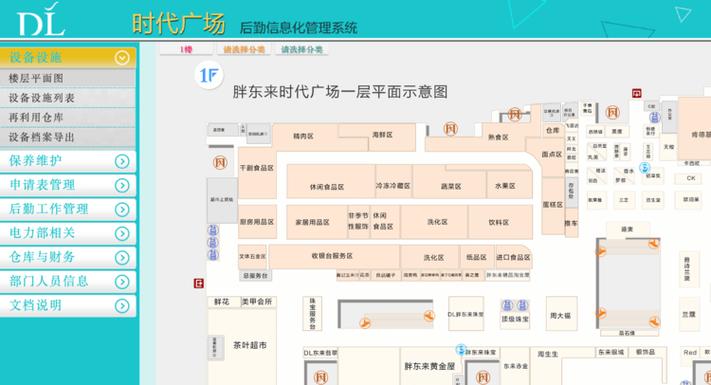Expand the 部门人员信息 menu arrow
The height and width of the screenshot is (385, 711).
[x=122, y=281]
